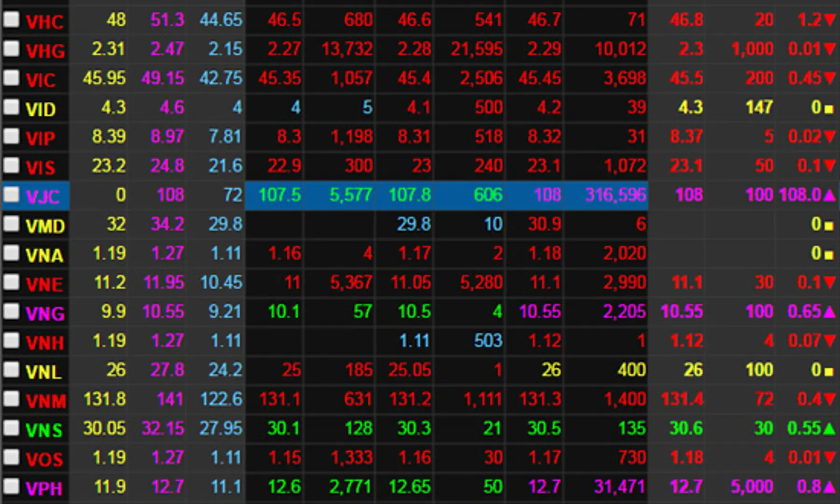Viewport: 840px width, 504px height.
Task: Select the VOS ticker symbol
Action: click(x=44, y=460)
